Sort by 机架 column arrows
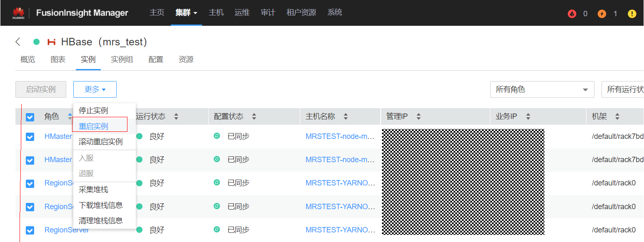This screenshot has width=644, height=242. pyautogui.click(x=617, y=116)
